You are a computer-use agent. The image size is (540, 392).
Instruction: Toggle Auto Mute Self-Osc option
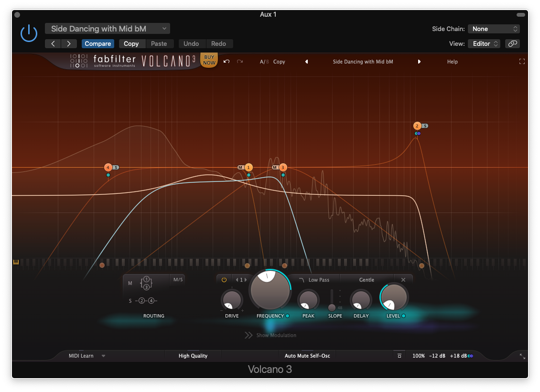[307, 356]
